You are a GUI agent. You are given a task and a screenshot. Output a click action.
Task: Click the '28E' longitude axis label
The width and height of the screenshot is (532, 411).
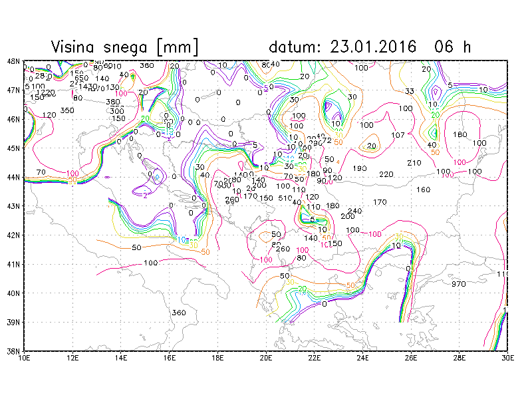point(459,358)
